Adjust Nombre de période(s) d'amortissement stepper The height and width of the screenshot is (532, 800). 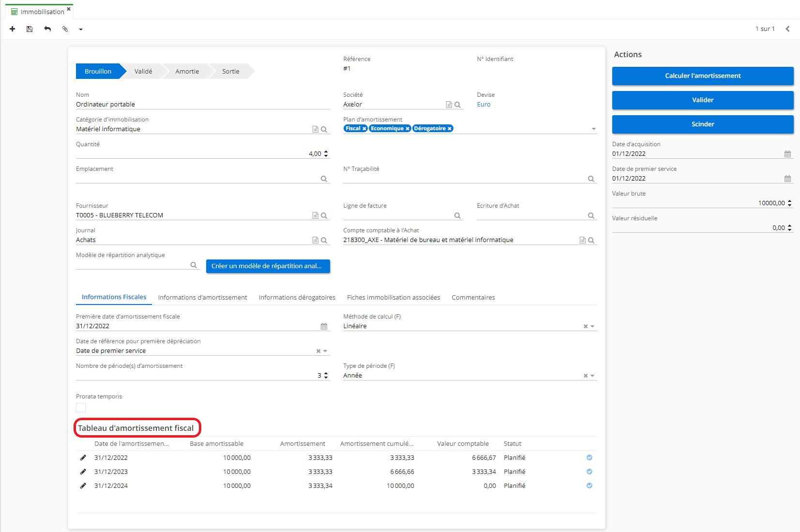point(326,376)
